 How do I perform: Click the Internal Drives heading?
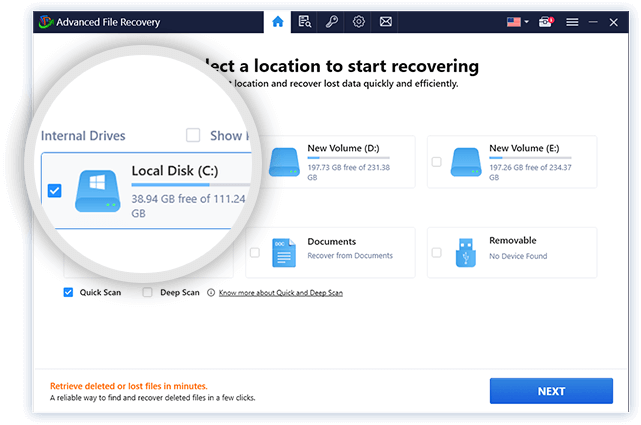pyautogui.click(x=83, y=135)
